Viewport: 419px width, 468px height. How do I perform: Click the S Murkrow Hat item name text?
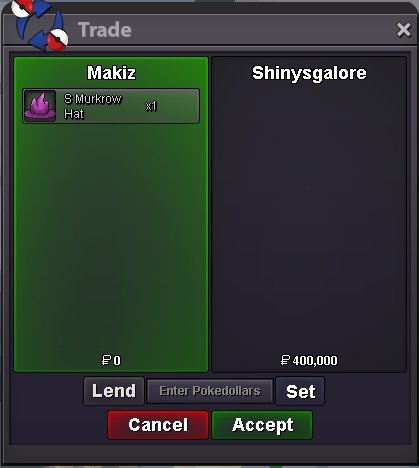tap(93, 106)
